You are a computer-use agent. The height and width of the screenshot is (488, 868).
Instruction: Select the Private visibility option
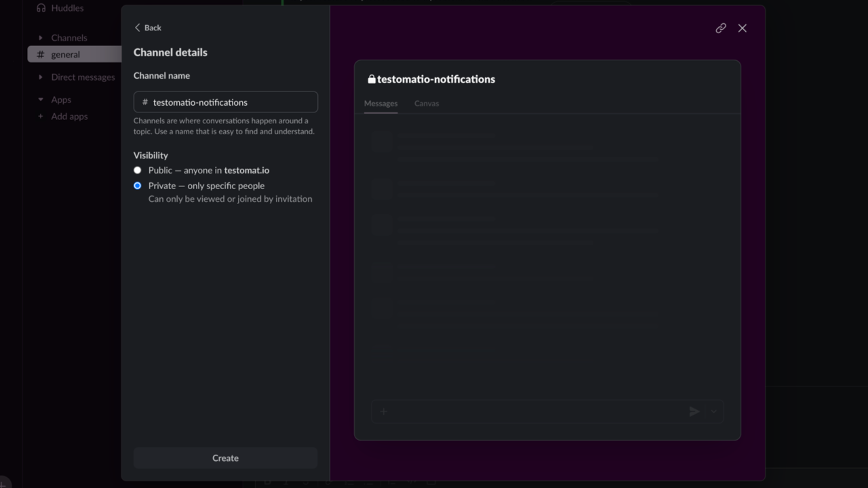pos(137,186)
